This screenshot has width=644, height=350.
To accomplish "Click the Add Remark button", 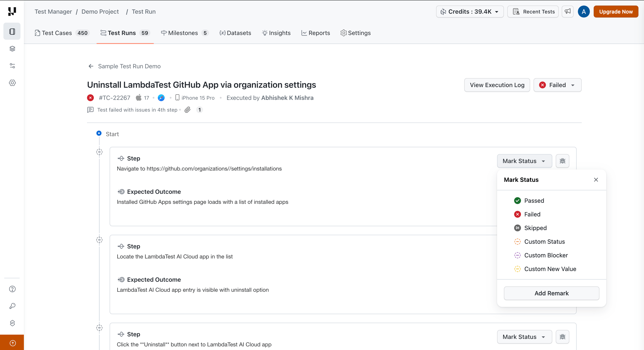I will click(551, 293).
